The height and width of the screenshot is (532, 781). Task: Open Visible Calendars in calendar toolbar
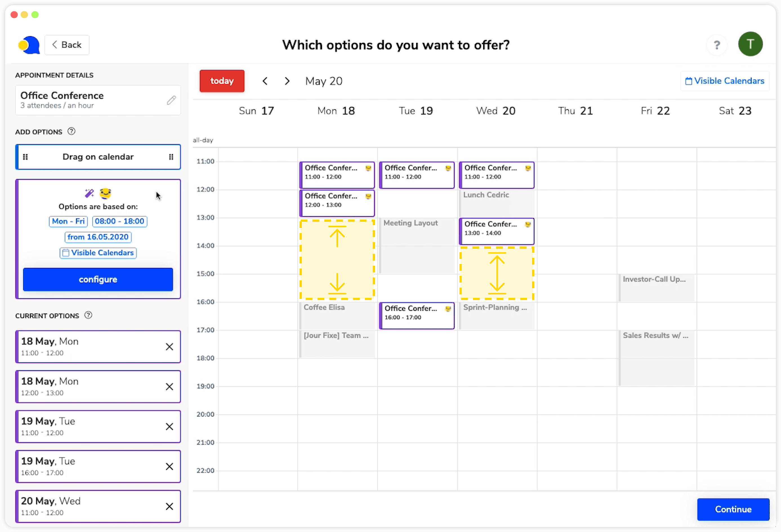724,81
